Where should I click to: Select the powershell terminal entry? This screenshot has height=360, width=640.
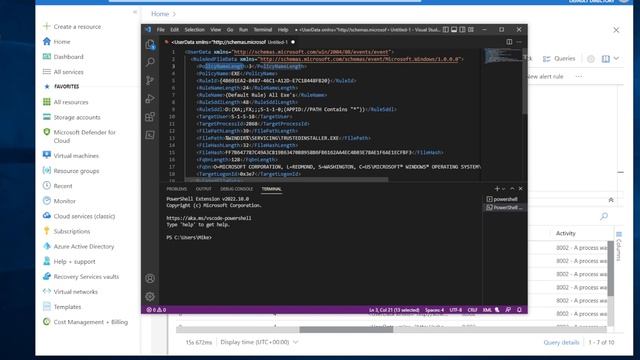504,199
